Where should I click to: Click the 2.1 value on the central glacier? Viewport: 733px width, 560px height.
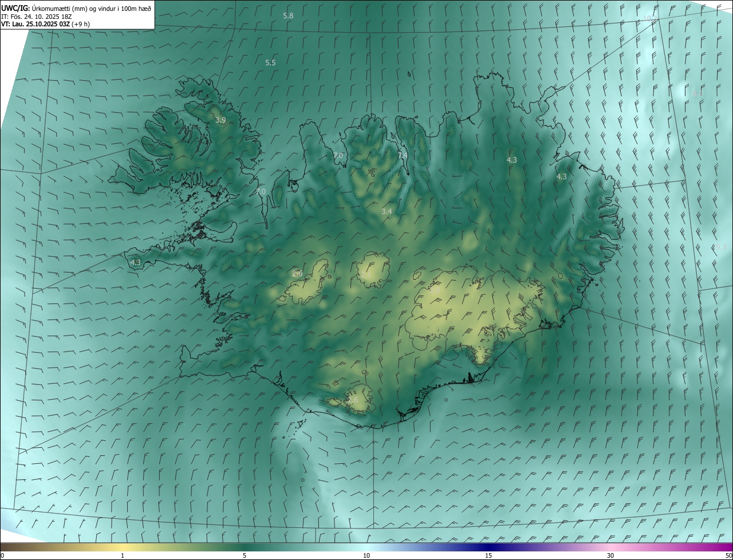(366, 274)
